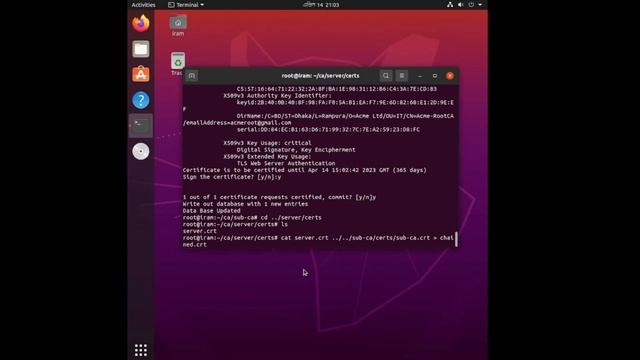
Task: Click the terminal search icon
Action: (x=386, y=76)
